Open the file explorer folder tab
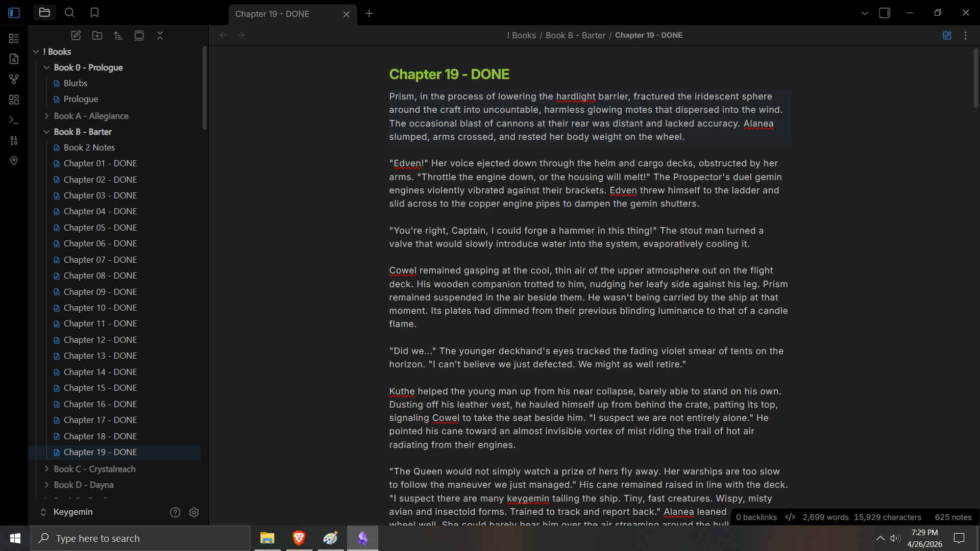 click(x=44, y=13)
